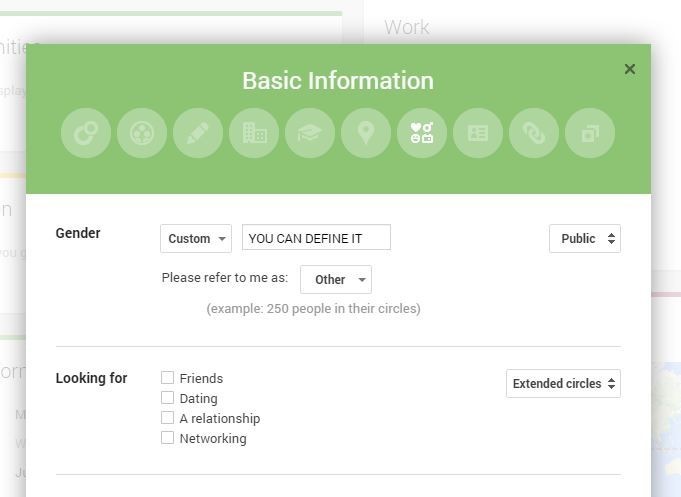Click the Gender label
This screenshot has width=681, height=497.
78,233
